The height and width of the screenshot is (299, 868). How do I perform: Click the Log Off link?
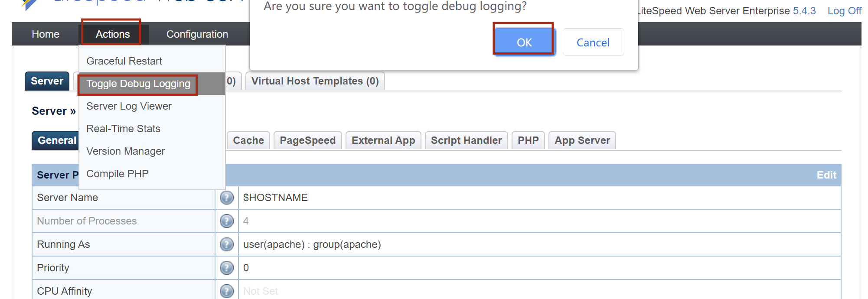click(x=844, y=11)
